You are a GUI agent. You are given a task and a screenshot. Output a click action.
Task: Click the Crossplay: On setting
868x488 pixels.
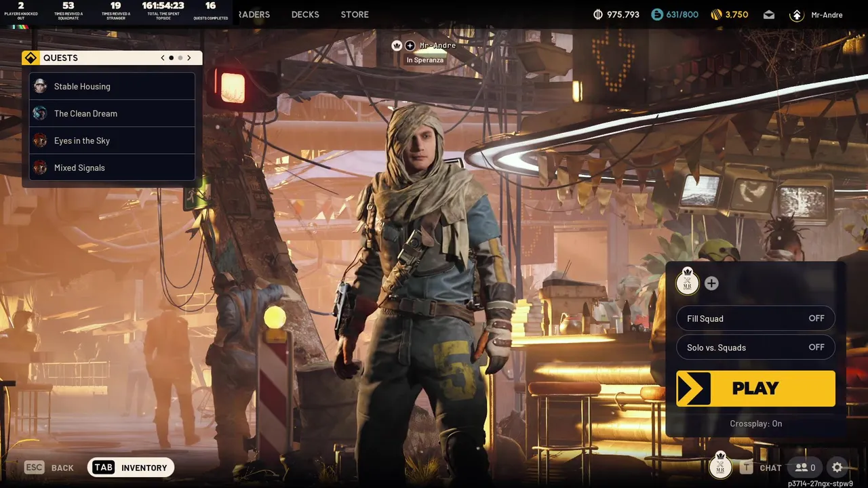click(755, 424)
